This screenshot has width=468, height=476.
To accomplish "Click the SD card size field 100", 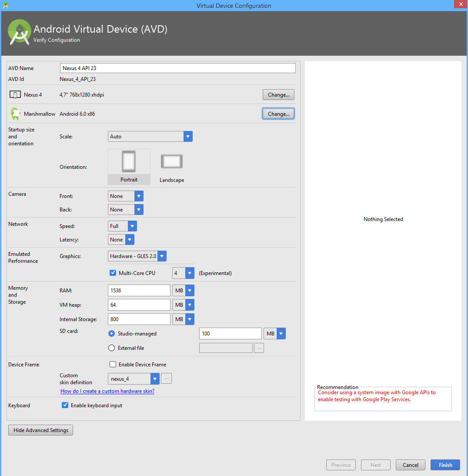I will [231, 334].
